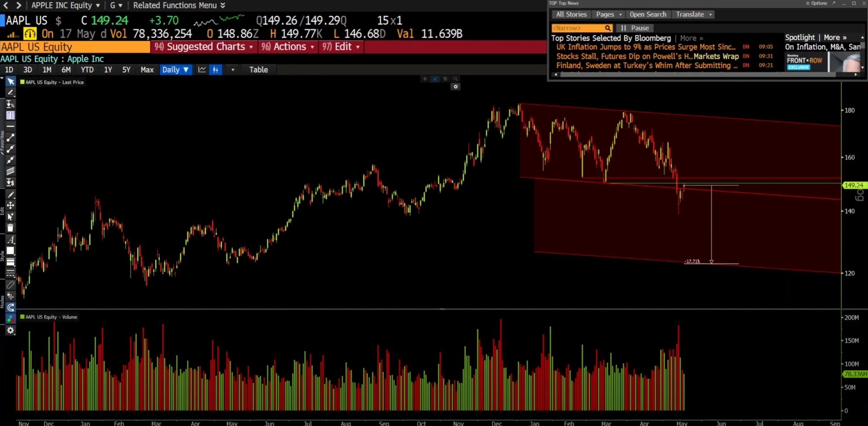
Task: Switch to candlestick chart view
Action: point(215,69)
